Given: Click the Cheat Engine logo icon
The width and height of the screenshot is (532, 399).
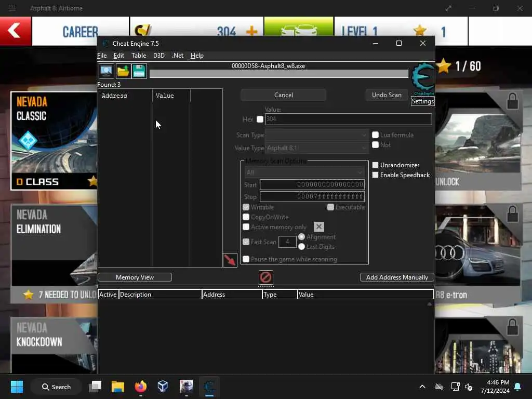Looking at the screenshot, I should pos(423,78).
